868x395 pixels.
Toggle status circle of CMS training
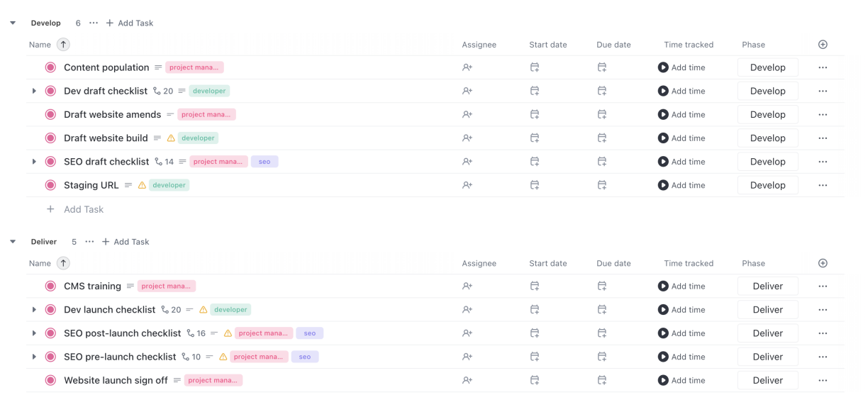(50, 286)
